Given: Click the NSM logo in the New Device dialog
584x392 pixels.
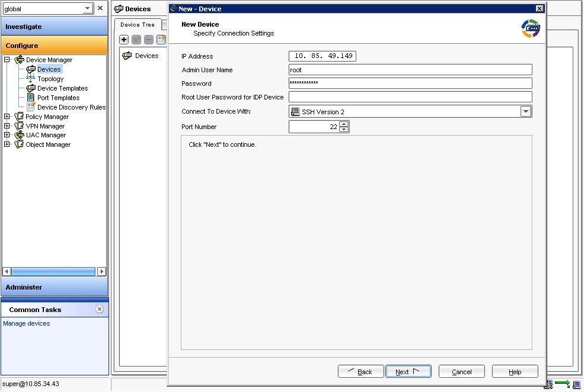Looking at the screenshot, I should click(x=529, y=27).
